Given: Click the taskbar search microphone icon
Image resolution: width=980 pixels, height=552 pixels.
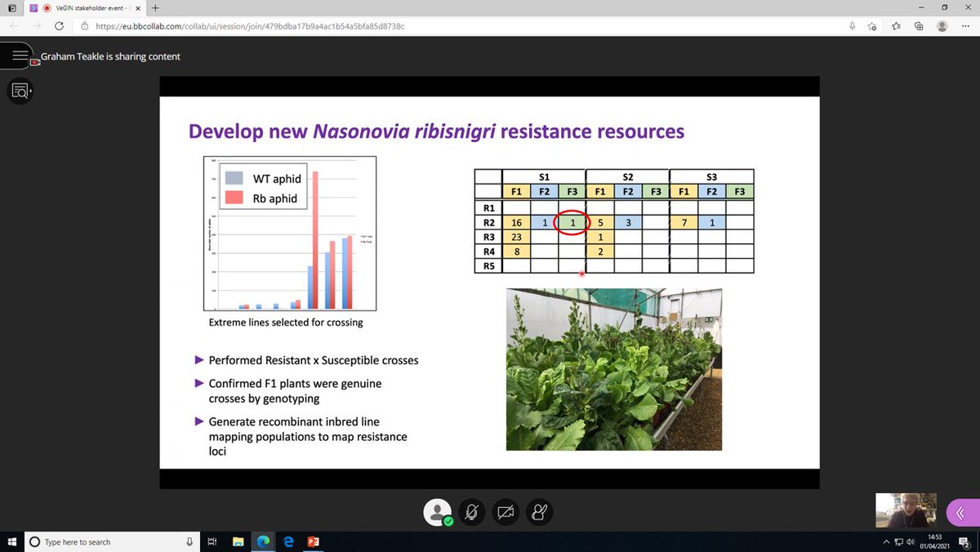Looking at the screenshot, I should tap(189, 541).
